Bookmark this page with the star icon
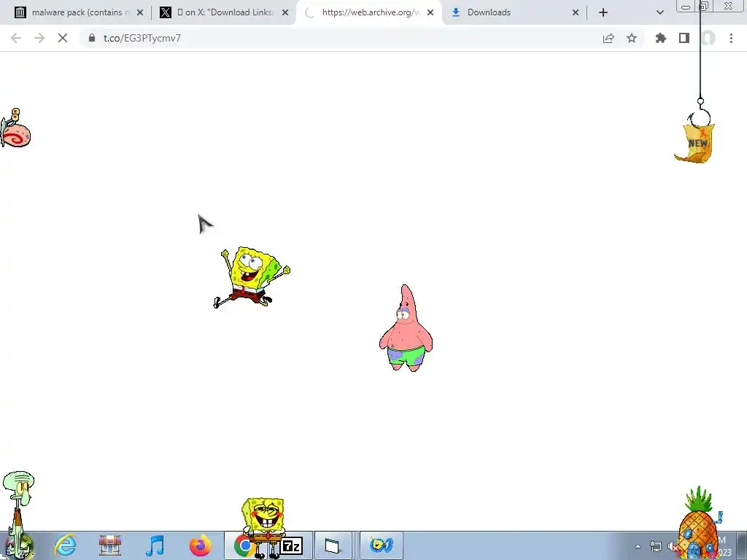747x560 pixels. click(632, 38)
